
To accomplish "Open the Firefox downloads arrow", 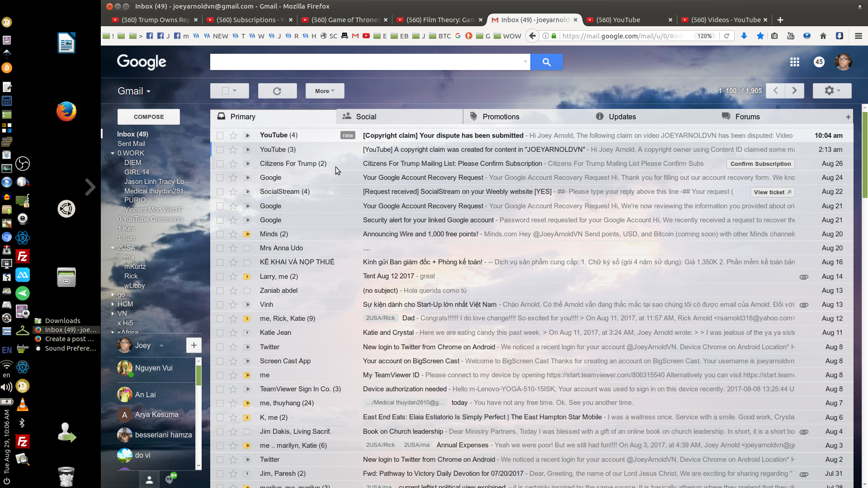I will click(x=744, y=36).
